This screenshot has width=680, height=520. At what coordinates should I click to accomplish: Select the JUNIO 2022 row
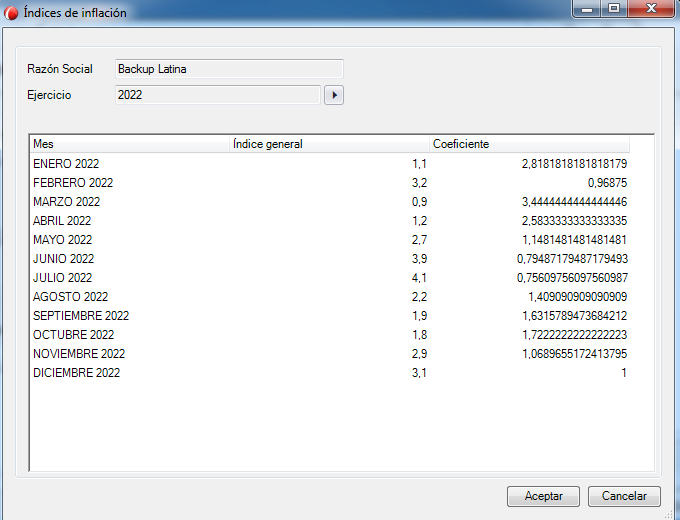pyautogui.click(x=330, y=259)
